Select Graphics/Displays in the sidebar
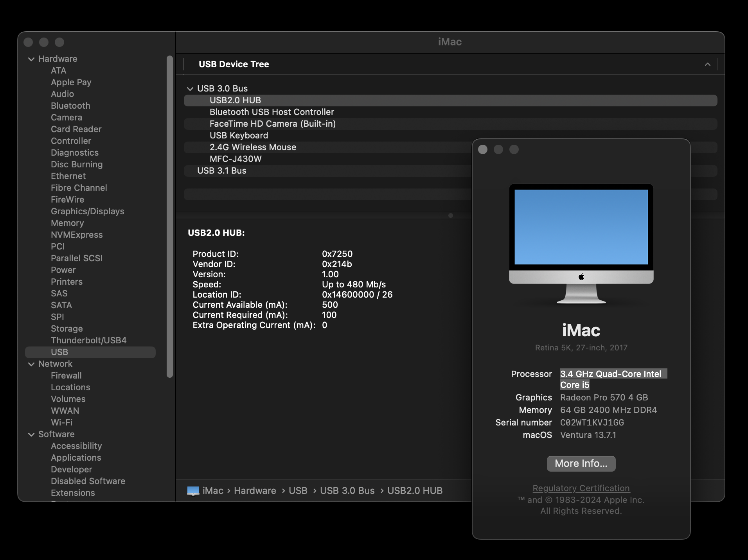 (x=88, y=211)
